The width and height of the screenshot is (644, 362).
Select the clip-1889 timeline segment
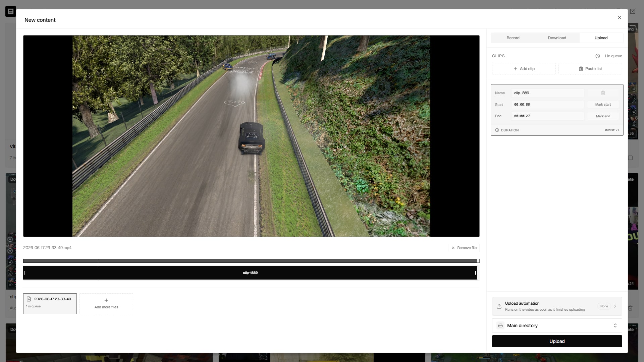click(250, 273)
